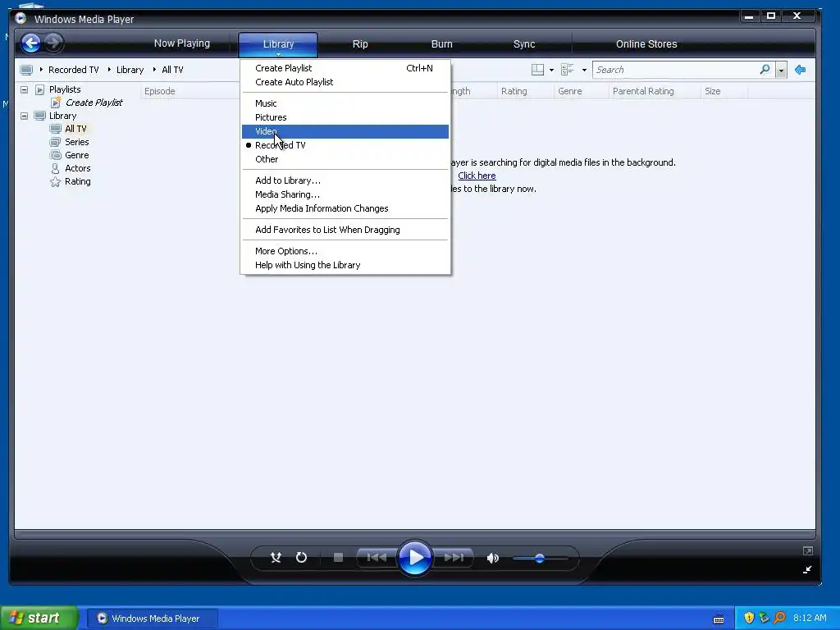Screen dimensions: 840x630
Task: Click the search magnifier icon
Action: tap(765, 70)
